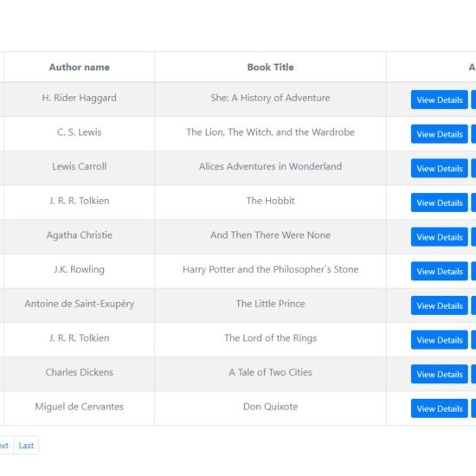View details for A Tale of Two Cities
The image size is (476, 476).
(440, 374)
